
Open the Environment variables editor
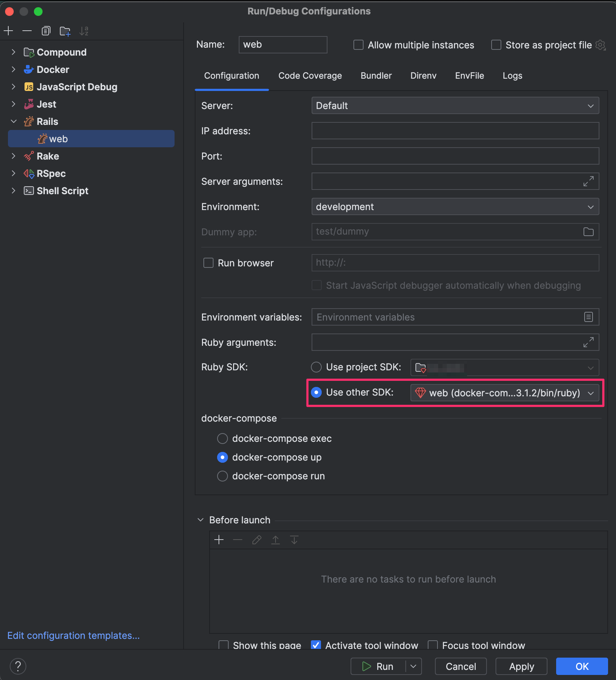[x=588, y=317]
